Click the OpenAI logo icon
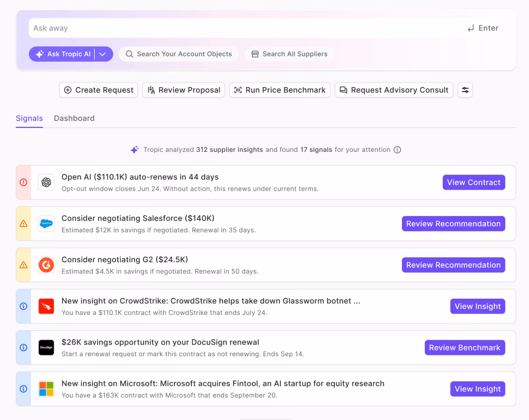The height and width of the screenshot is (420, 529). pyautogui.click(x=46, y=182)
